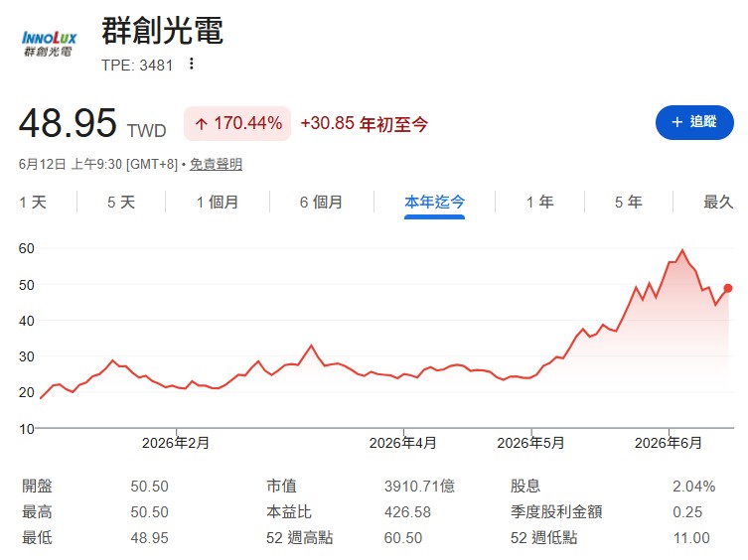748x560 pixels.
Task: Click the 股息 label
Action: [525, 487]
